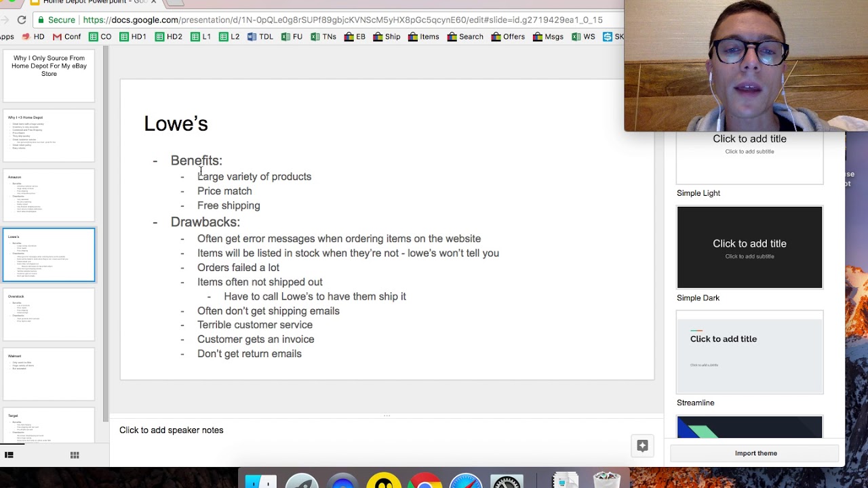Apply the Simple Dark theme

749,247
